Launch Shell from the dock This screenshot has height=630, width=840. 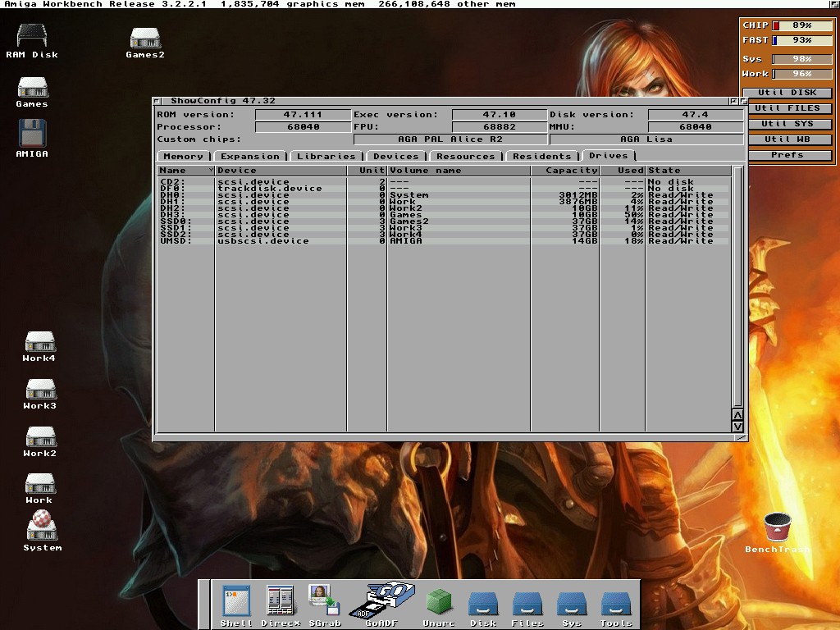(237, 606)
